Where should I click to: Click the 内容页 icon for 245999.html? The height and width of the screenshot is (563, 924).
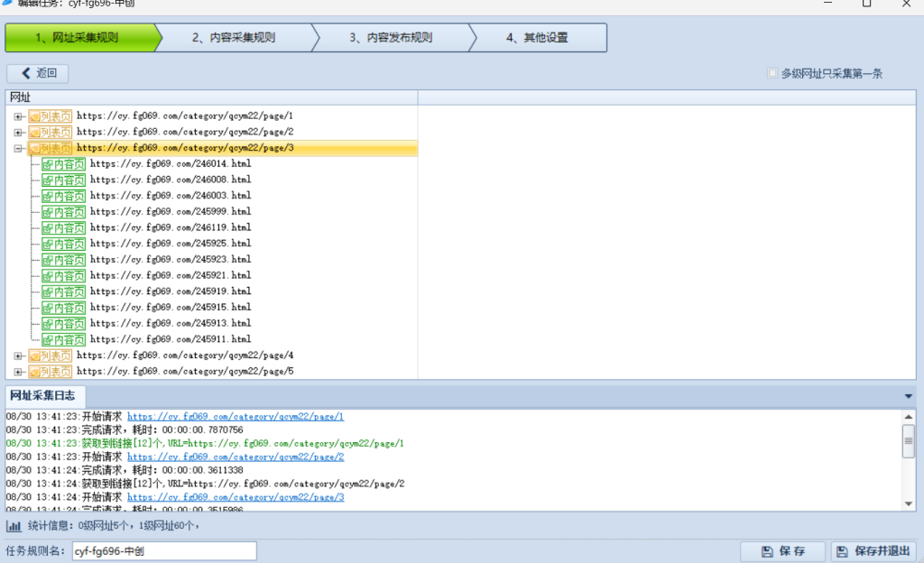pos(63,212)
